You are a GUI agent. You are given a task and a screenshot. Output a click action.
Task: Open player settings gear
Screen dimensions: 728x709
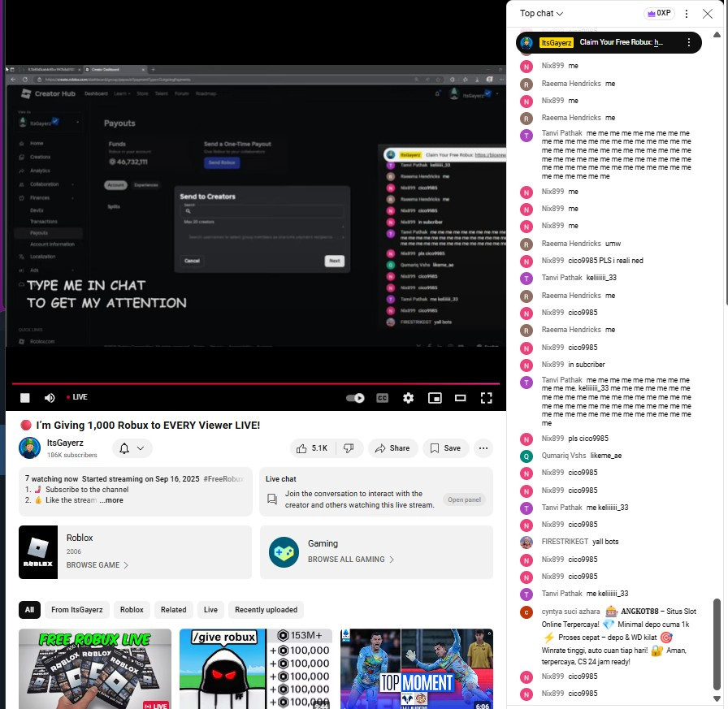pyautogui.click(x=408, y=398)
